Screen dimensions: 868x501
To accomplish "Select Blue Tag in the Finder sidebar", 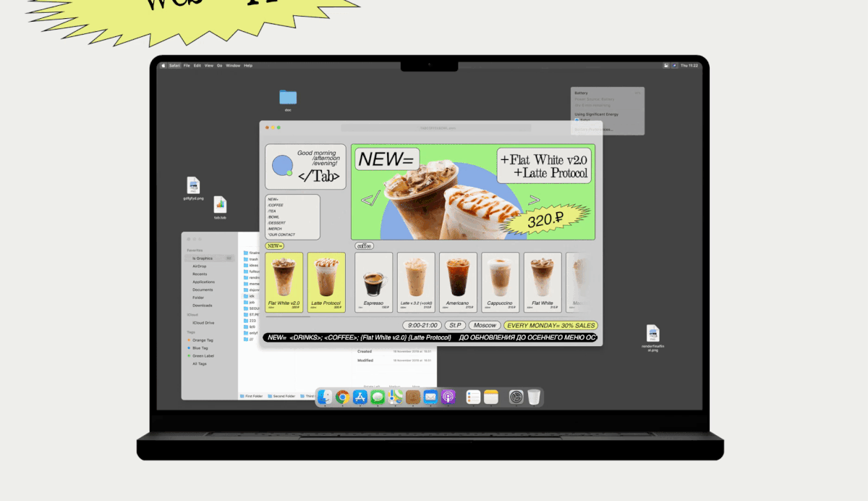I will 200,348.
